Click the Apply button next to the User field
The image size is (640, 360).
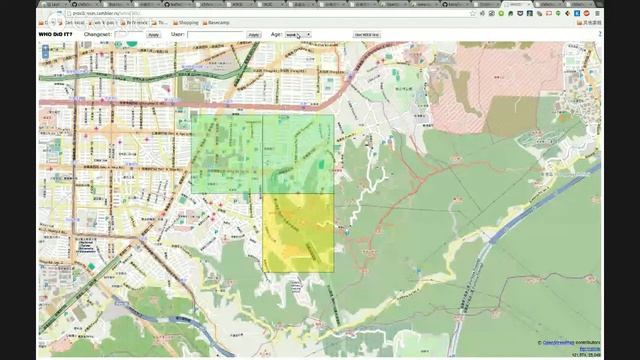click(x=253, y=35)
